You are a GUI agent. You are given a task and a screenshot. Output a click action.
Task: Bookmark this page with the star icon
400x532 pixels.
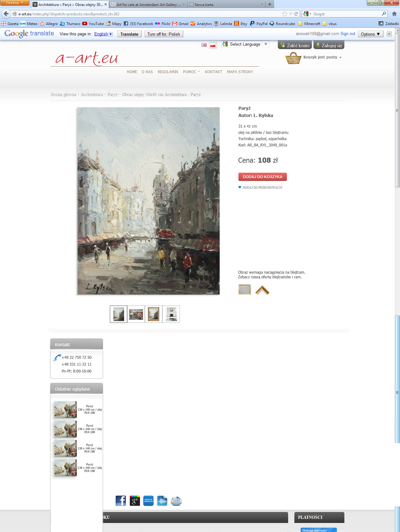[x=284, y=14]
